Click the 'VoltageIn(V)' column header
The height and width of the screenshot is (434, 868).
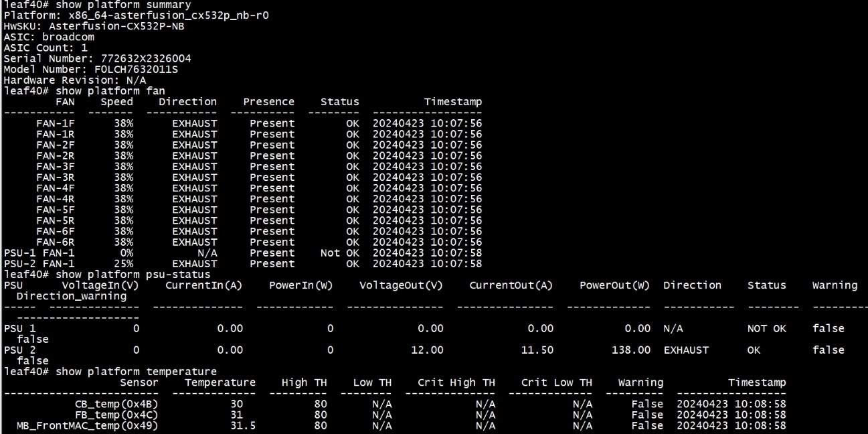click(x=100, y=285)
